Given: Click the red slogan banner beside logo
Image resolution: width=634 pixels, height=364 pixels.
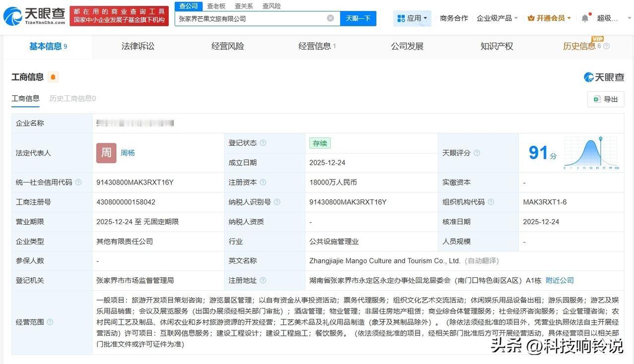Looking at the screenshot, I should click(x=119, y=16).
